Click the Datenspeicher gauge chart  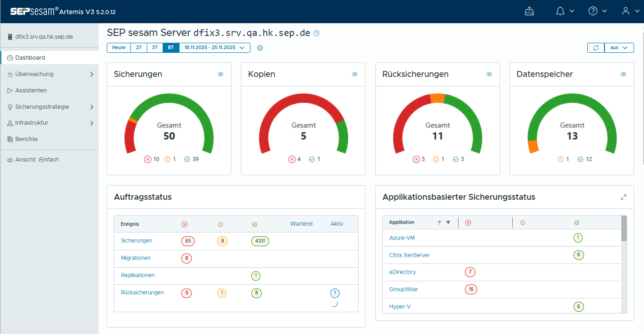point(572,123)
